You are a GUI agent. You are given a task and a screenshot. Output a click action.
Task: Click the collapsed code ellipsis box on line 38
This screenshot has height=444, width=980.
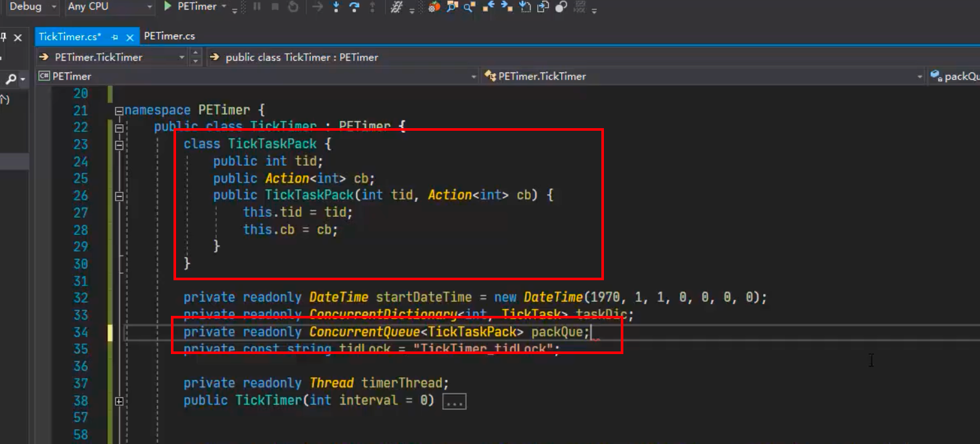[x=454, y=401]
